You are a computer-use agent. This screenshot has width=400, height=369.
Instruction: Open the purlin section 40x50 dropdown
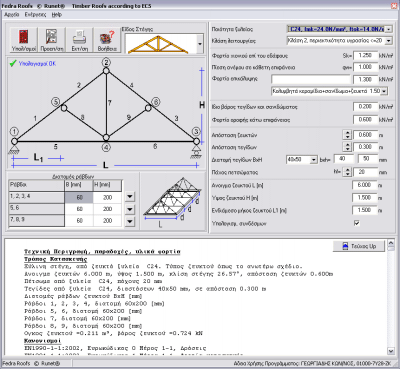pyautogui.click(x=313, y=160)
